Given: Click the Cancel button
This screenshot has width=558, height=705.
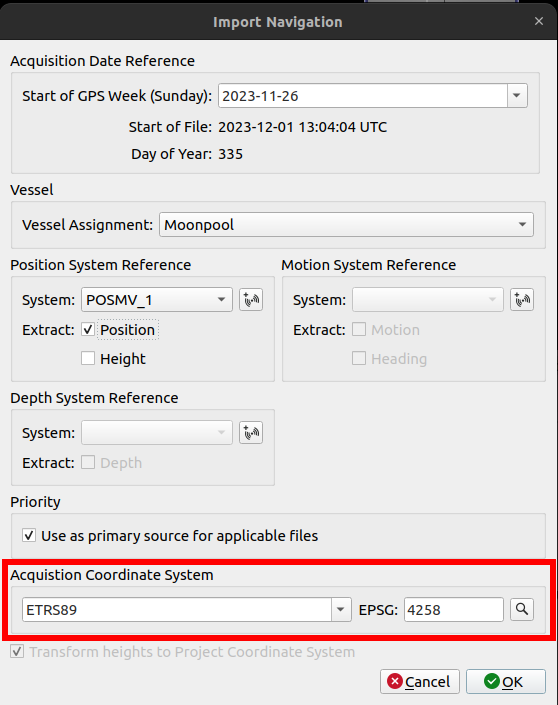Looking at the screenshot, I should (420, 682).
